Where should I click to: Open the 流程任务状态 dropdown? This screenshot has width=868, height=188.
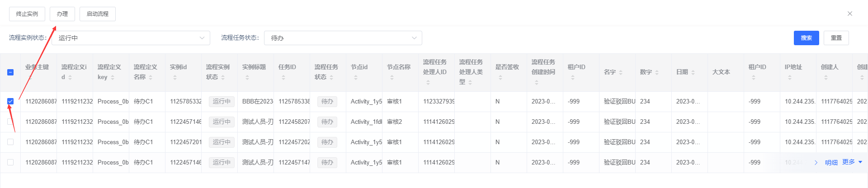pyautogui.click(x=343, y=38)
